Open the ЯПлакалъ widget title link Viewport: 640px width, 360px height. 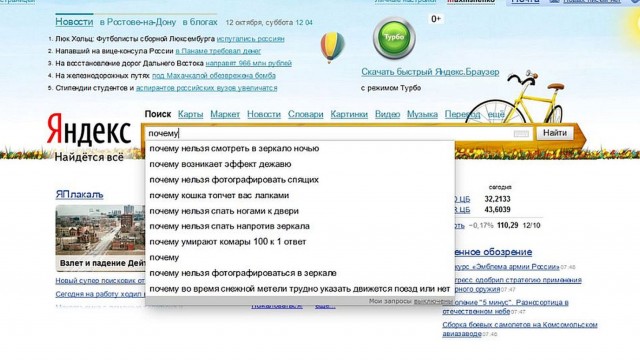pyautogui.click(x=79, y=194)
